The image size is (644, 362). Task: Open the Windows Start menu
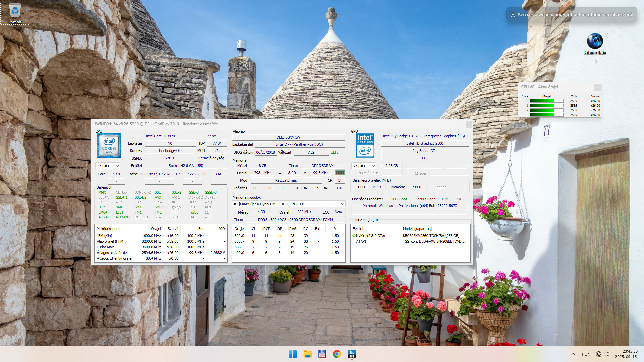click(x=292, y=354)
